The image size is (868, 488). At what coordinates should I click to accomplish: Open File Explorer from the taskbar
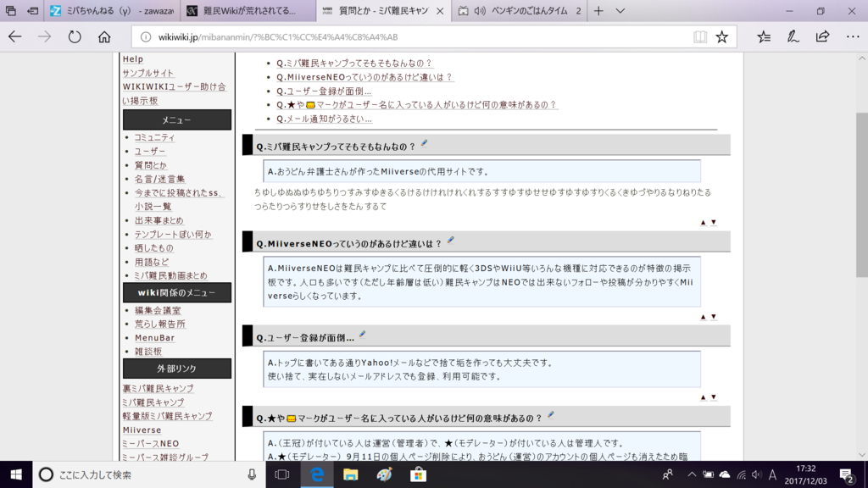pyautogui.click(x=350, y=474)
